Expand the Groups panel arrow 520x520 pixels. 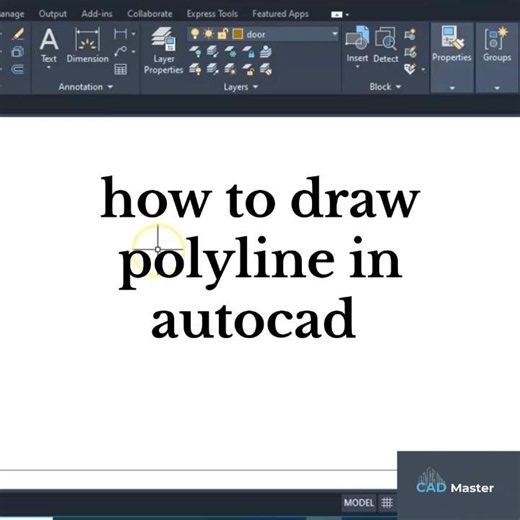497,88
